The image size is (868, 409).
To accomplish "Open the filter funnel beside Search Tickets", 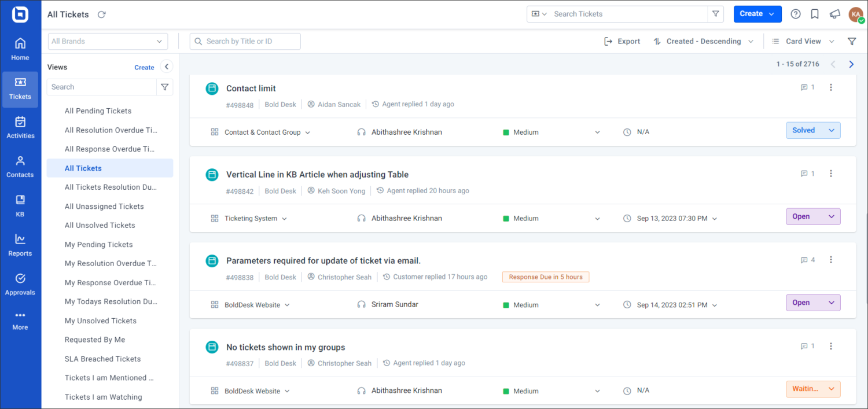I will click(x=716, y=13).
